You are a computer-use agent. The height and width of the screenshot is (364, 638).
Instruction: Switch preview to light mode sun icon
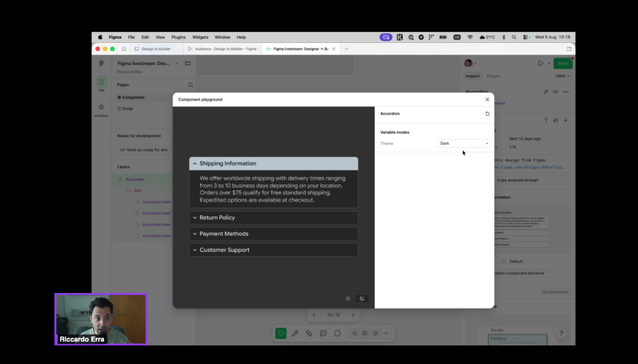coord(348,299)
